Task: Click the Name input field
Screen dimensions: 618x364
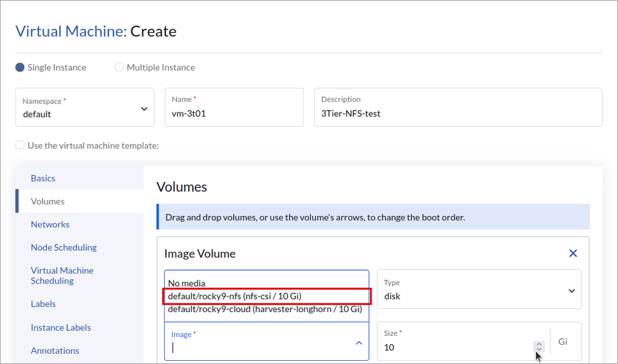Action: coord(234,107)
